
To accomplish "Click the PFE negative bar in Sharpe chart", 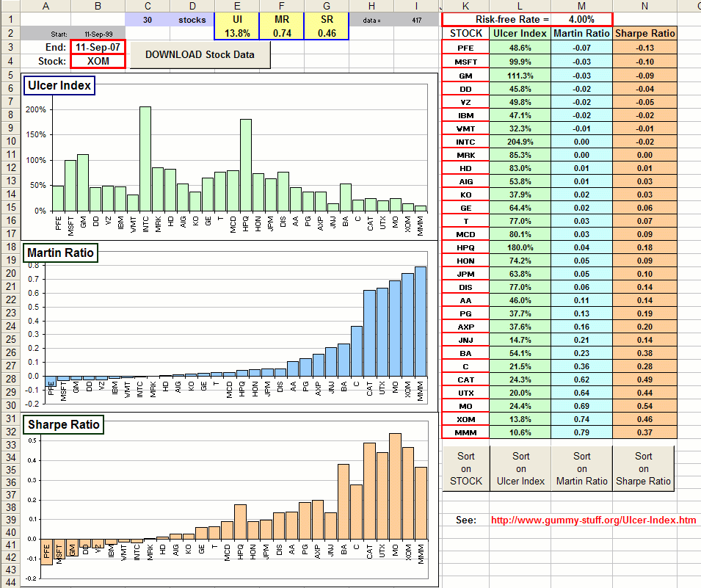I will point(47,552).
